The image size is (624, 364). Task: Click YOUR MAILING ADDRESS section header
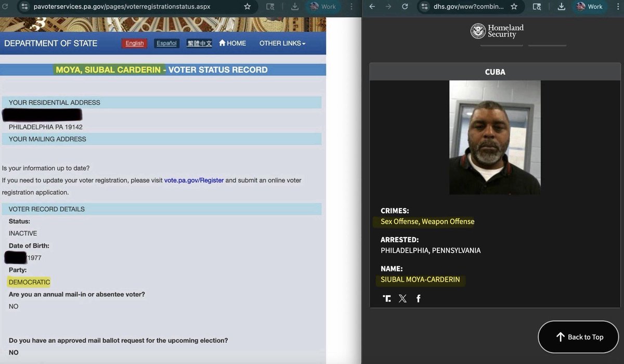point(162,139)
